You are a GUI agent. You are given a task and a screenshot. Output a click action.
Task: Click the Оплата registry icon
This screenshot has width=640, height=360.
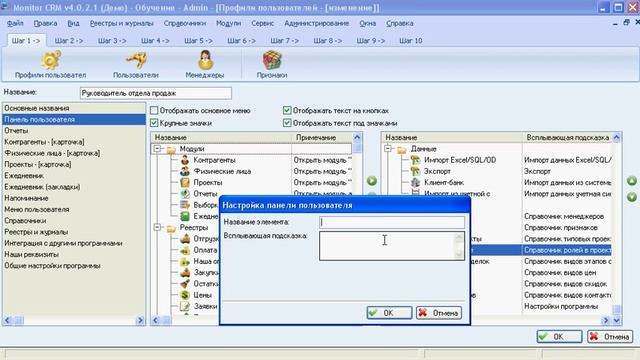(x=185, y=250)
